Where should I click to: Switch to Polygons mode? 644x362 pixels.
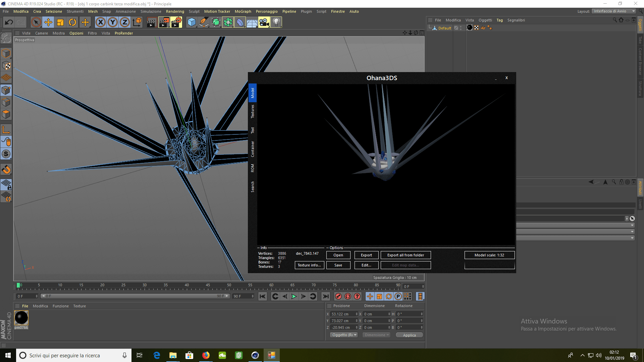(x=6, y=114)
